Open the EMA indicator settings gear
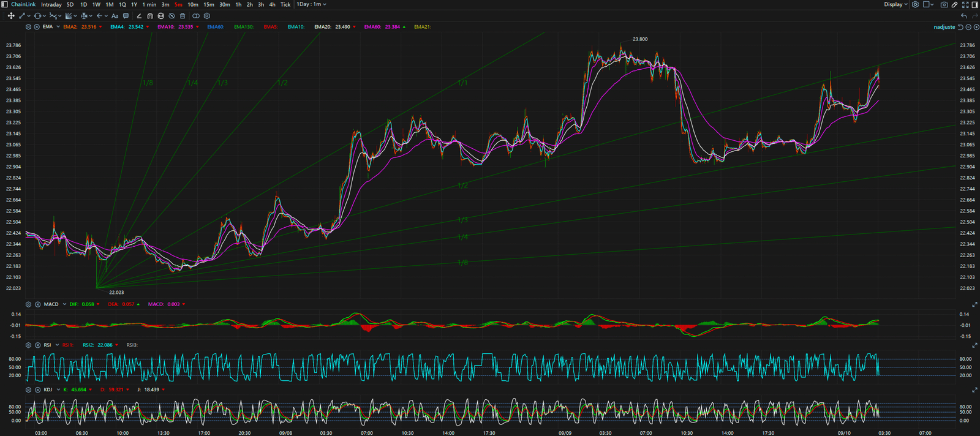The width and height of the screenshot is (980, 436). (28, 27)
